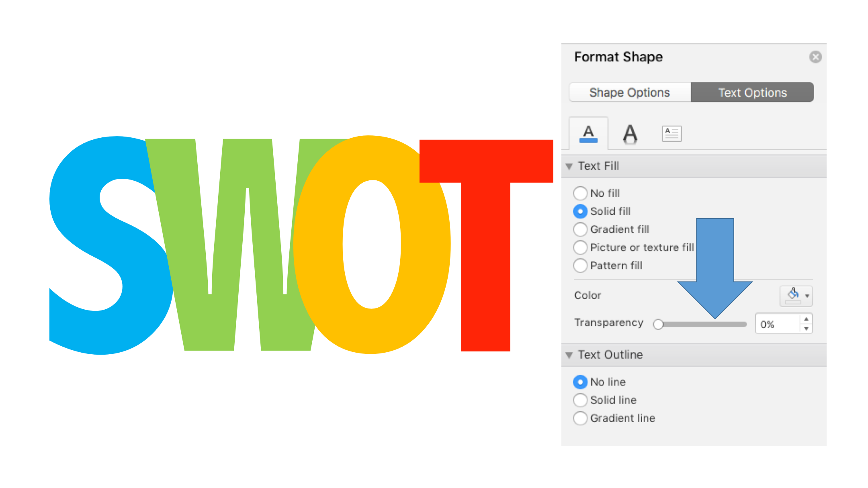Viewport: 868px width, 488px height.
Task: Click the Textbox options icon
Action: tap(671, 133)
